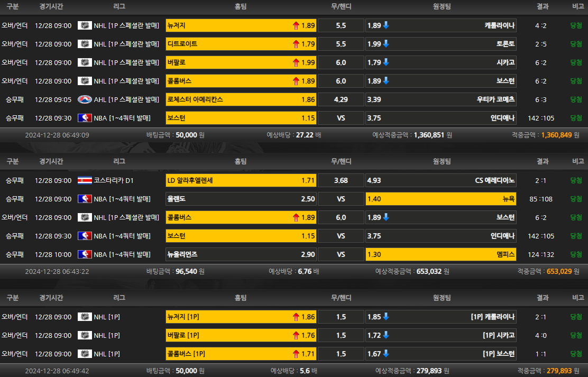Click the 5.5 handicap in the 디트로이트 row
The height and width of the screenshot is (377, 588).
coord(341,44)
